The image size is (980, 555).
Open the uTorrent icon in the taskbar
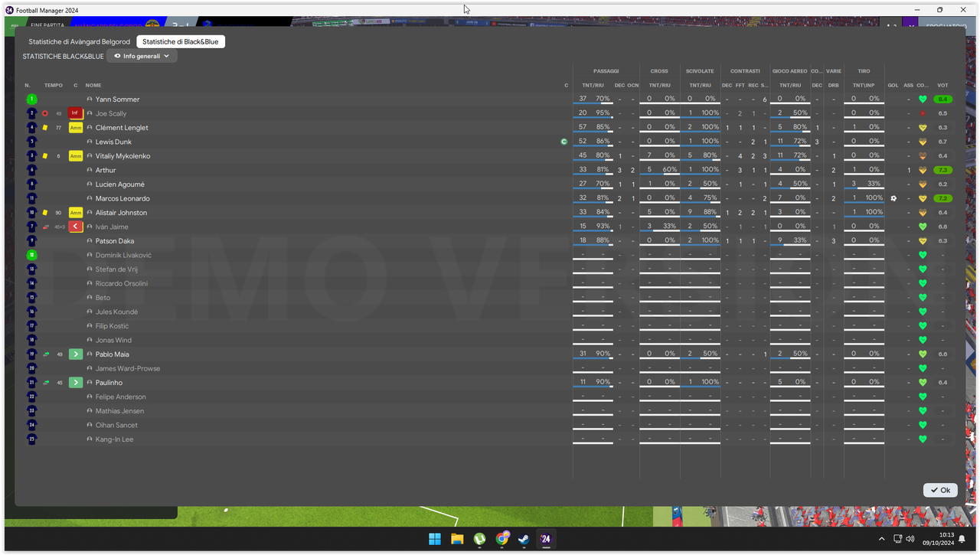[479, 539]
